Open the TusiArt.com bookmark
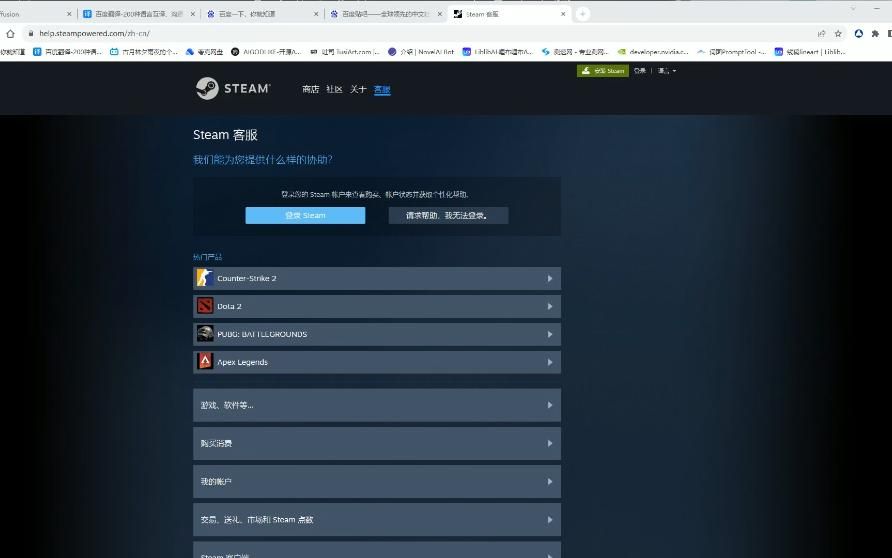Viewport: 892px width, 558px height. pyautogui.click(x=345, y=52)
